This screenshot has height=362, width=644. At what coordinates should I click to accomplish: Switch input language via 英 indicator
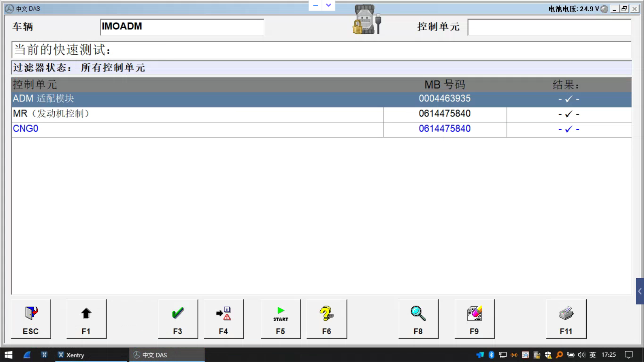(593, 355)
